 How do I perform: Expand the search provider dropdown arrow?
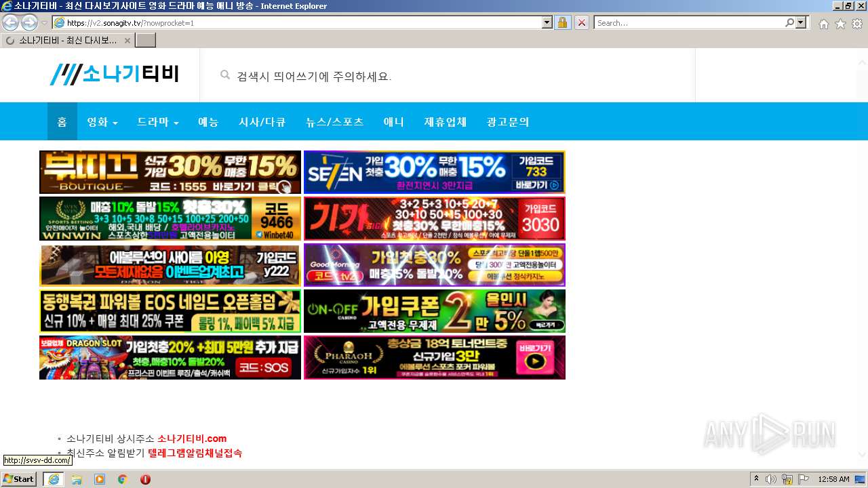pos(801,22)
